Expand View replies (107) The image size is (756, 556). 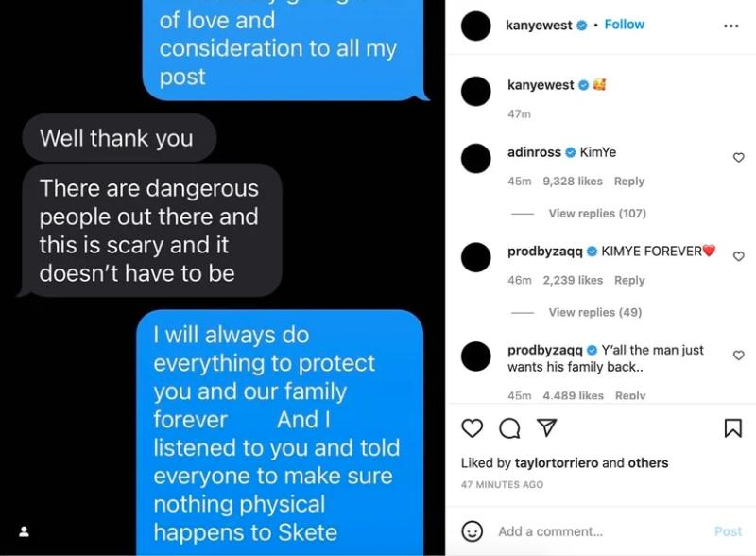(x=597, y=214)
